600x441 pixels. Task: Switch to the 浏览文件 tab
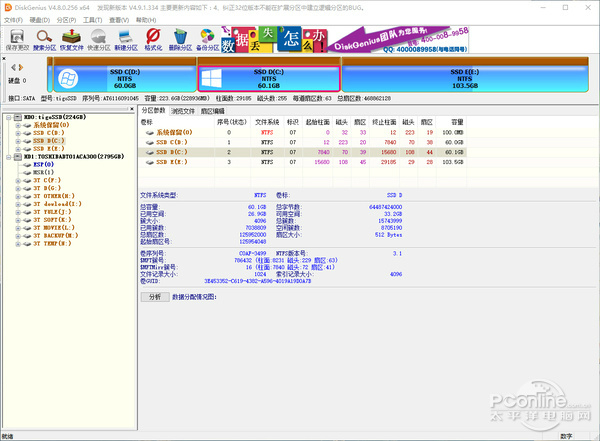(185, 110)
